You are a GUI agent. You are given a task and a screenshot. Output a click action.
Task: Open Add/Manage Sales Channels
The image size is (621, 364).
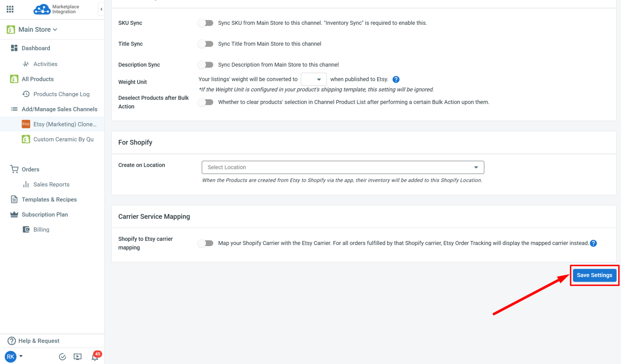tap(59, 109)
